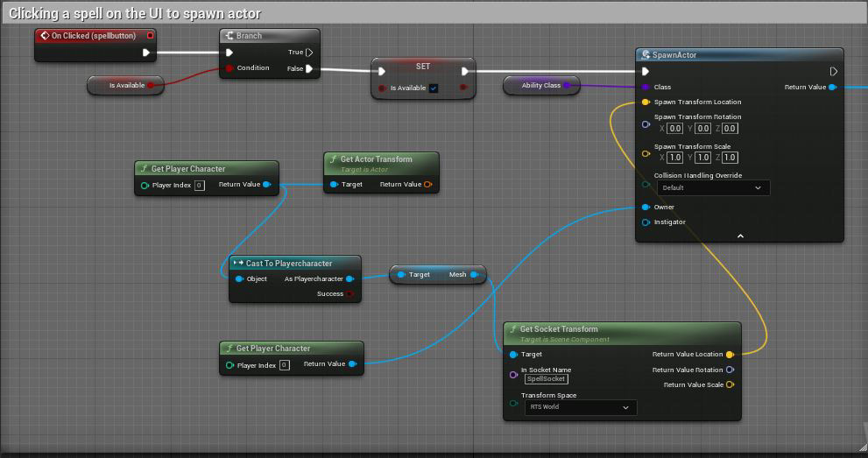Click the Cast To Playercharacter Object pin

point(239,278)
